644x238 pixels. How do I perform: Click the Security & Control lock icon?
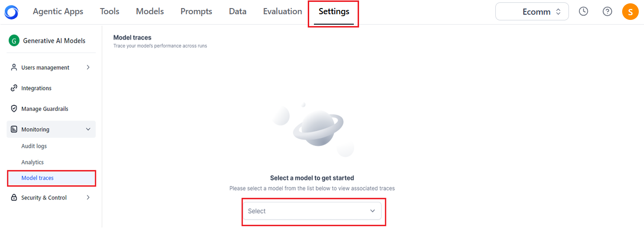(14, 198)
